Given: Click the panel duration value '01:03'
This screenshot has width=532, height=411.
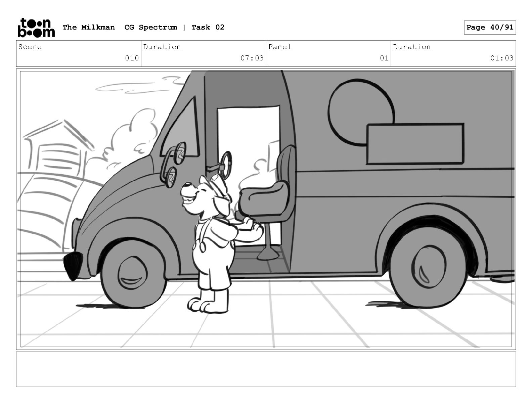Looking at the screenshot, I should coord(502,58).
